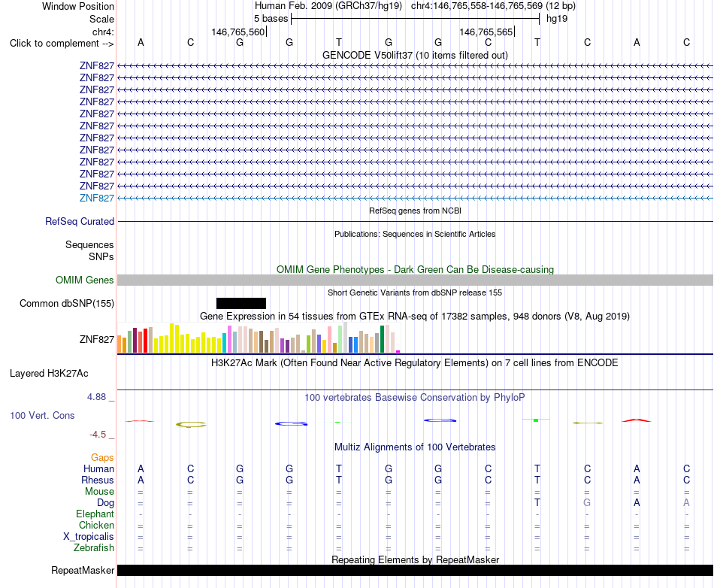The height and width of the screenshot is (588, 714).
Task: Select the Scale track label
Action: click(x=101, y=19)
